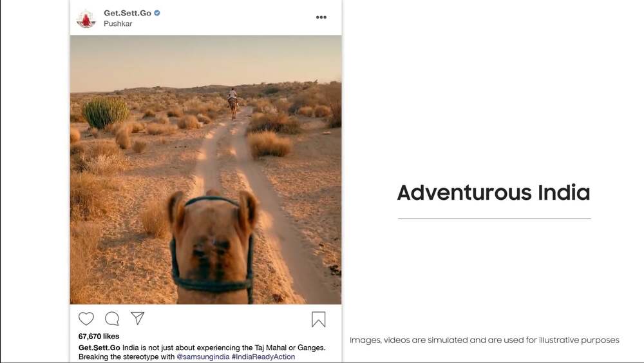View the 67,670 likes list
The height and width of the screenshot is (363, 644).
click(x=99, y=337)
